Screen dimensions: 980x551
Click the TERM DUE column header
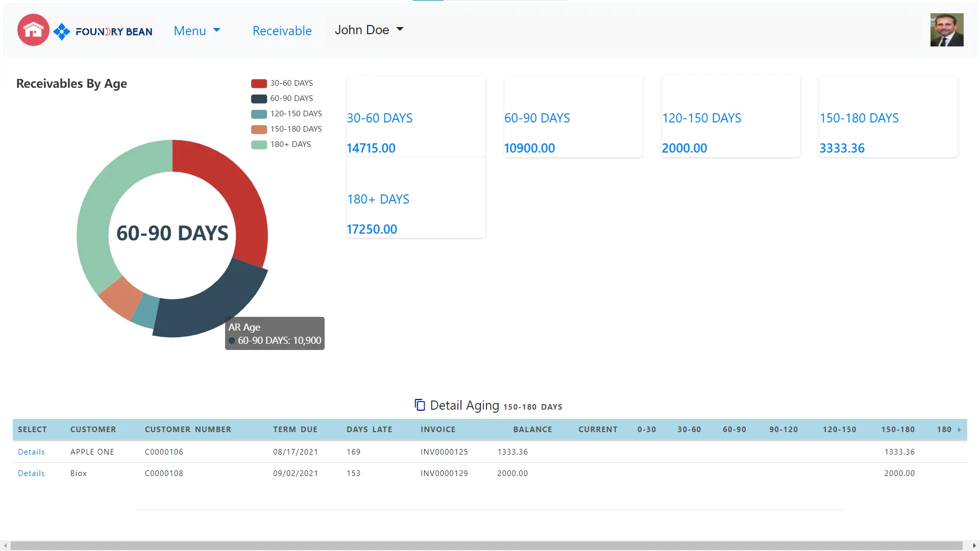coord(295,430)
